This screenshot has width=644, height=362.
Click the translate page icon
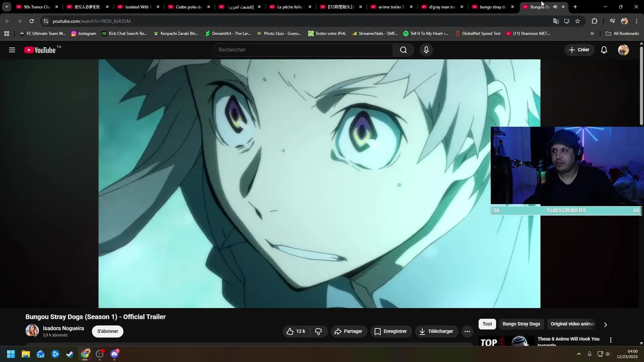point(556,21)
